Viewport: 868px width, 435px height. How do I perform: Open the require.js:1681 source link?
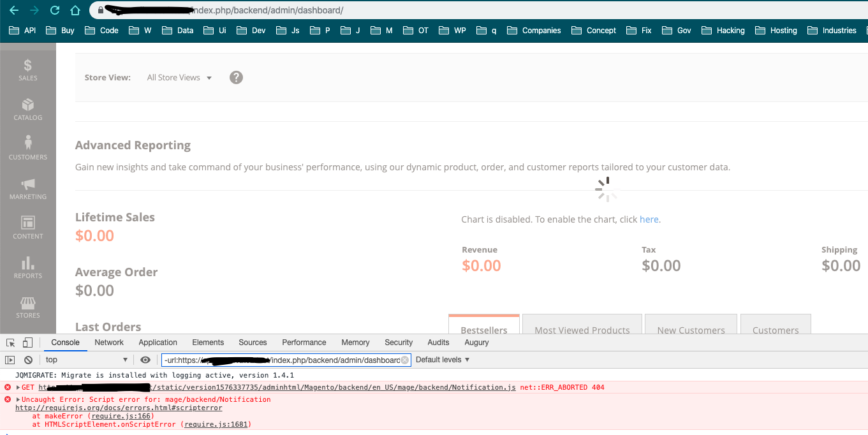tap(217, 424)
